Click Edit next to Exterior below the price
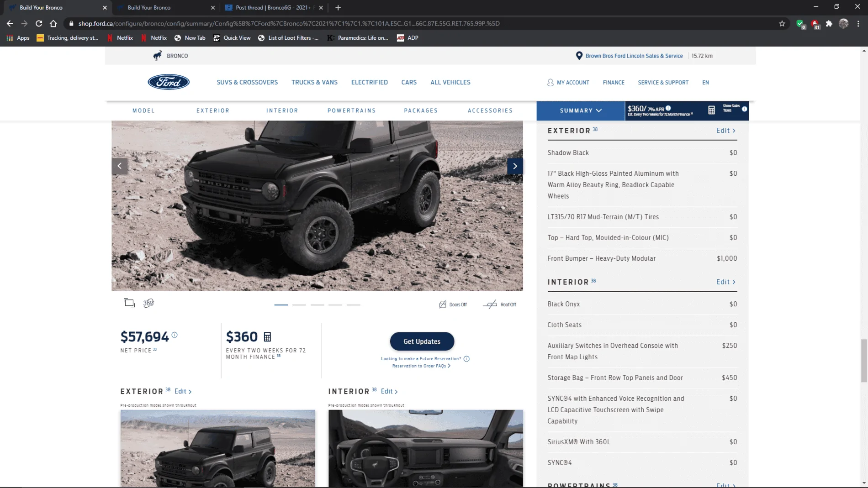Screen dimensions: 868x488 click(183, 392)
